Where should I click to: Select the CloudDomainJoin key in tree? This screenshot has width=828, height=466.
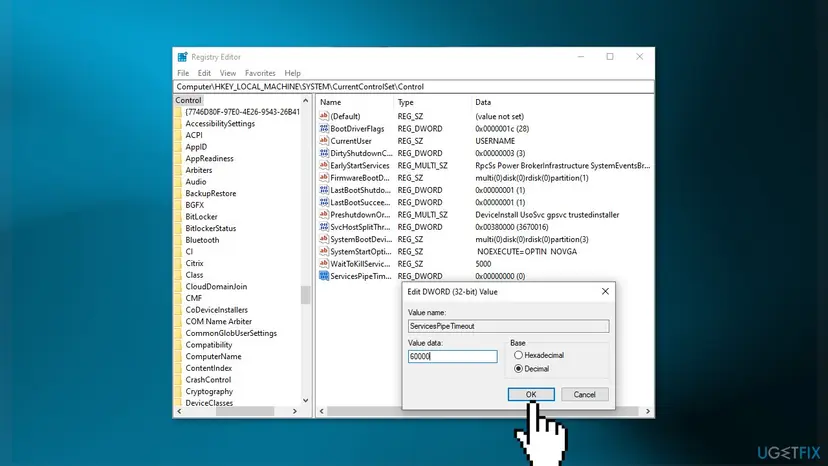coord(216,286)
